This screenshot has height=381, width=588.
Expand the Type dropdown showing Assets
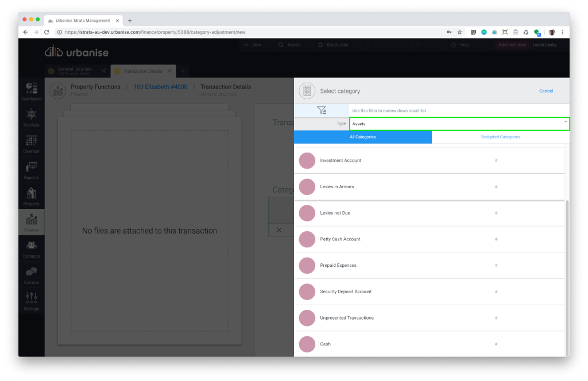[459, 123]
